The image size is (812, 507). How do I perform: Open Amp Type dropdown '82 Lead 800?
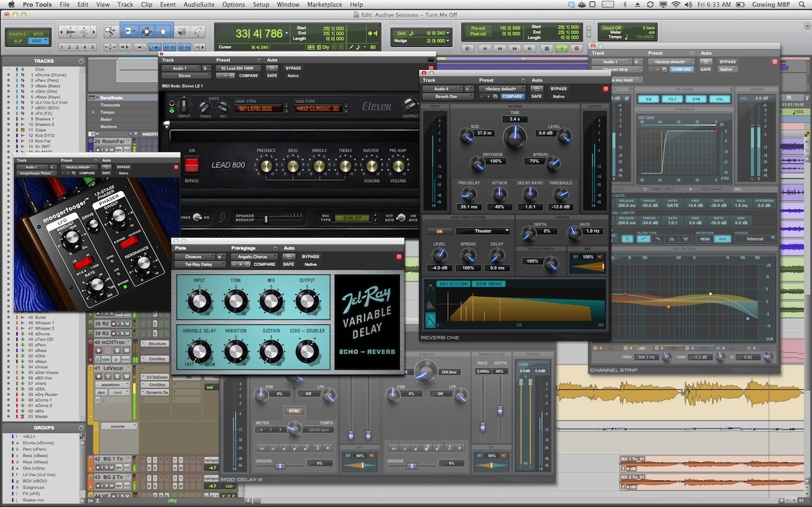point(257,108)
